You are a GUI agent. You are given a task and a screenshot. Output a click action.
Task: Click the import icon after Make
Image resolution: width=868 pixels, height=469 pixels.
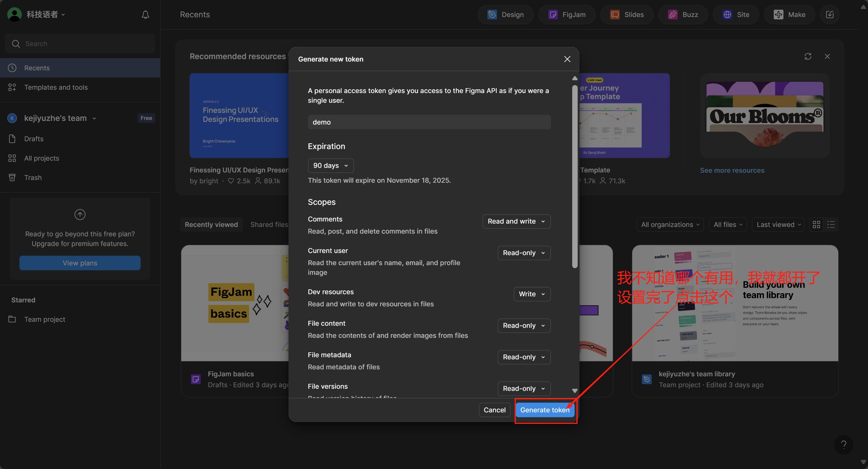(830, 15)
